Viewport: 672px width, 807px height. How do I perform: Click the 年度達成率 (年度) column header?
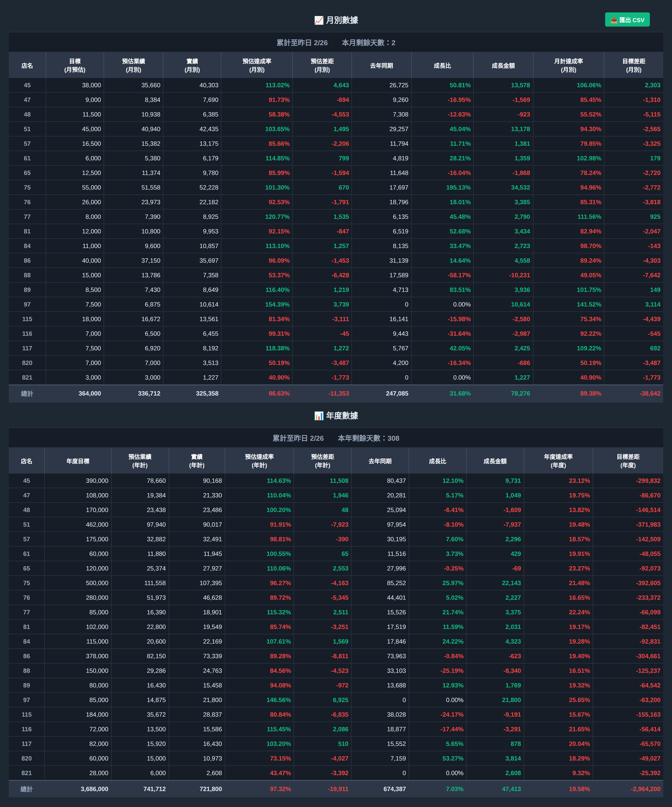coord(558,461)
